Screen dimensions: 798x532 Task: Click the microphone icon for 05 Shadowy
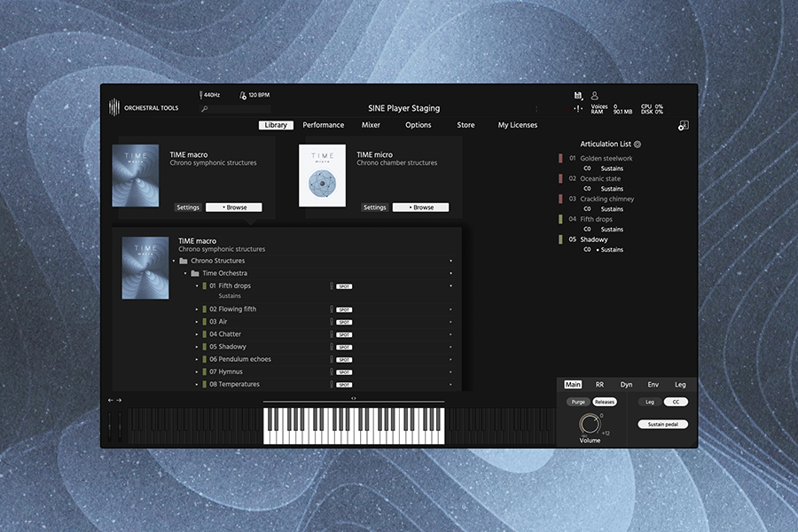click(x=332, y=347)
